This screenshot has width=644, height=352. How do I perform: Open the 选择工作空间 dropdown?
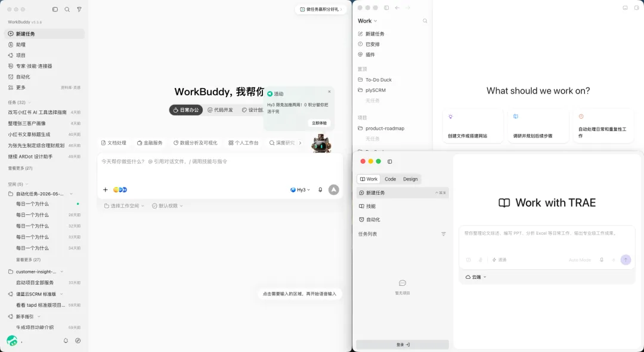pyautogui.click(x=124, y=206)
